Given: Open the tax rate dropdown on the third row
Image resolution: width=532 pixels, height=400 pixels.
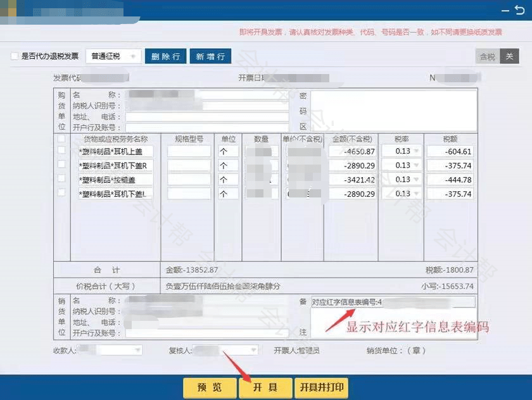Looking at the screenshot, I should [415, 179].
